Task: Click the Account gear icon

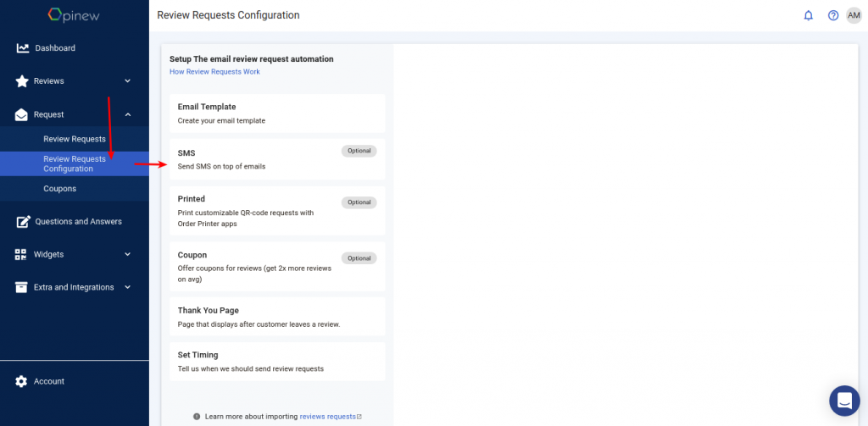Action: click(21, 381)
